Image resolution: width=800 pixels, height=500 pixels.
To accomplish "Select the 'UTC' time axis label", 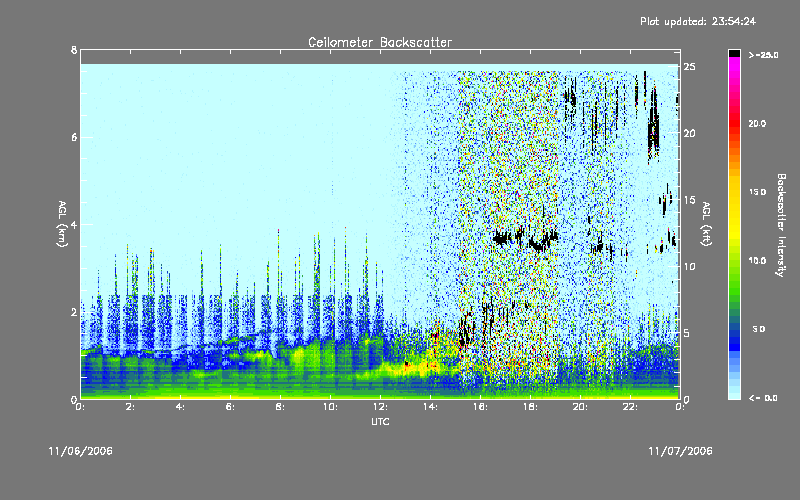I will click(x=380, y=421).
